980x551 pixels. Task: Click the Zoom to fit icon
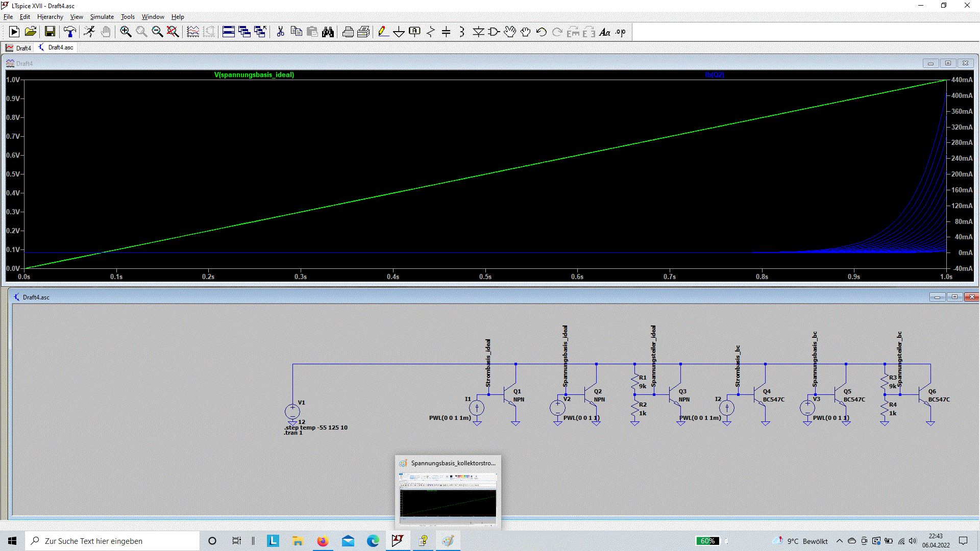point(173,32)
